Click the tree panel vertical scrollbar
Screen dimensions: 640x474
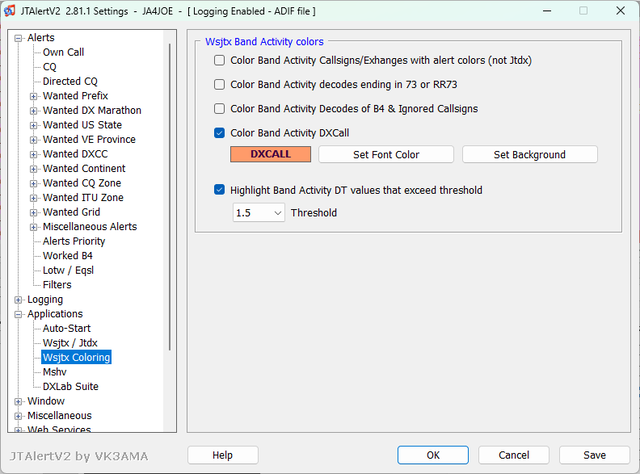(x=170, y=197)
